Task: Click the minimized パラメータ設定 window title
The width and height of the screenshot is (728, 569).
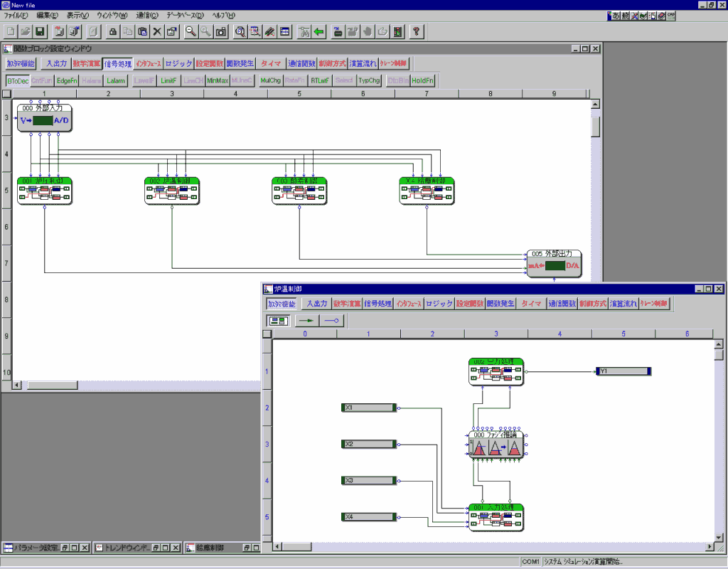Action: pos(36,548)
